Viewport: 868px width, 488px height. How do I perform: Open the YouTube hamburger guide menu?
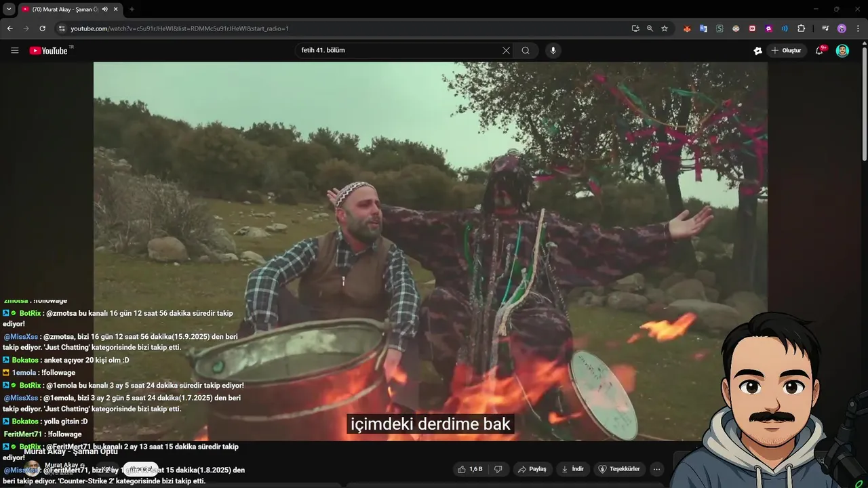pyautogui.click(x=14, y=51)
